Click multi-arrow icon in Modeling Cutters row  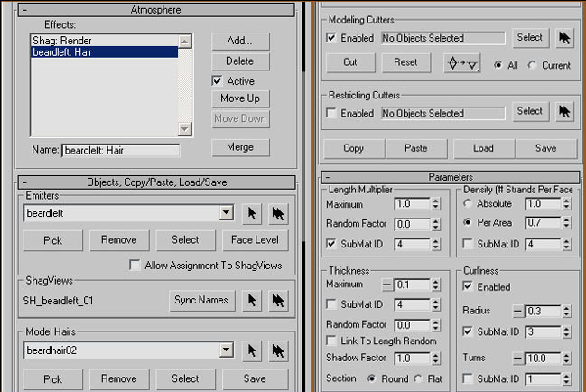[x=564, y=38]
